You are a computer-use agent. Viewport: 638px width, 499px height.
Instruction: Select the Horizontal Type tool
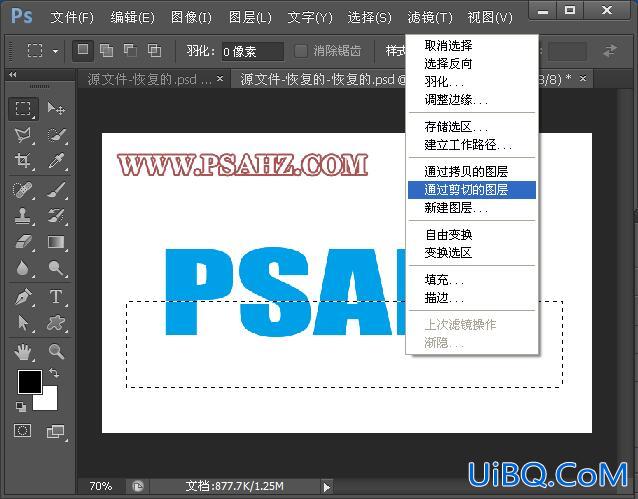(56, 297)
